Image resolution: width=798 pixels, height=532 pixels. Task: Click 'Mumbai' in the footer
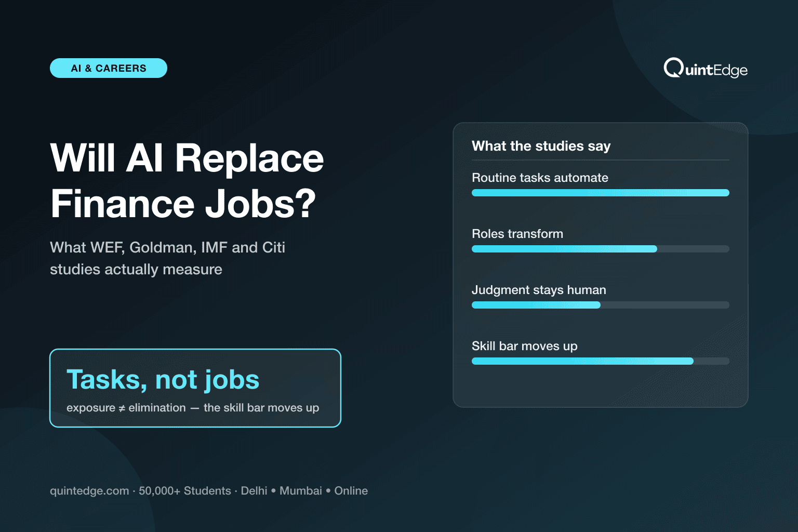tap(301, 491)
